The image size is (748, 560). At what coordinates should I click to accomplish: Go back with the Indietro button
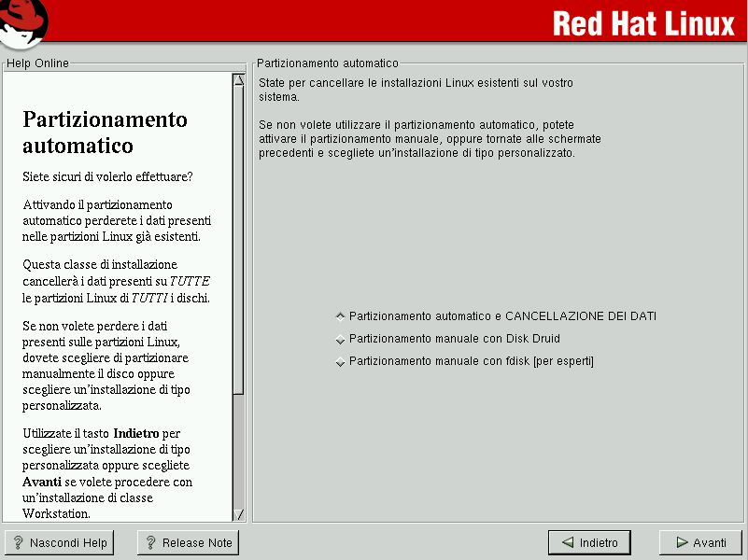click(x=589, y=542)
